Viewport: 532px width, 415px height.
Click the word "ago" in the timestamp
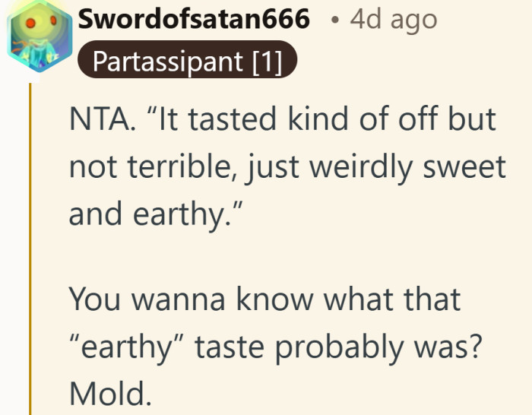point(414,22)
